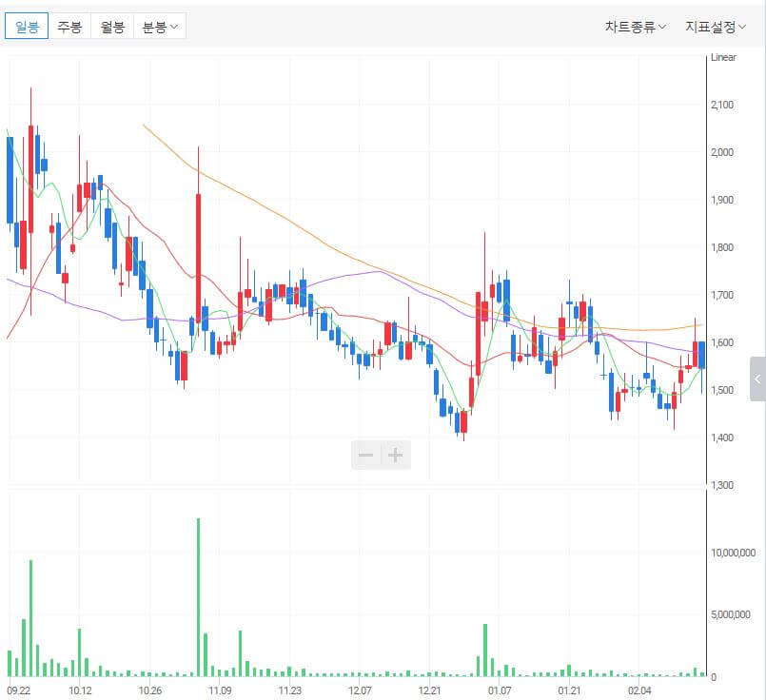This screenshot has height=700, width=766.
Task: Switch to the 월봉 monthly chart tab
Action: pyautogui.click(x=112, y=26)
